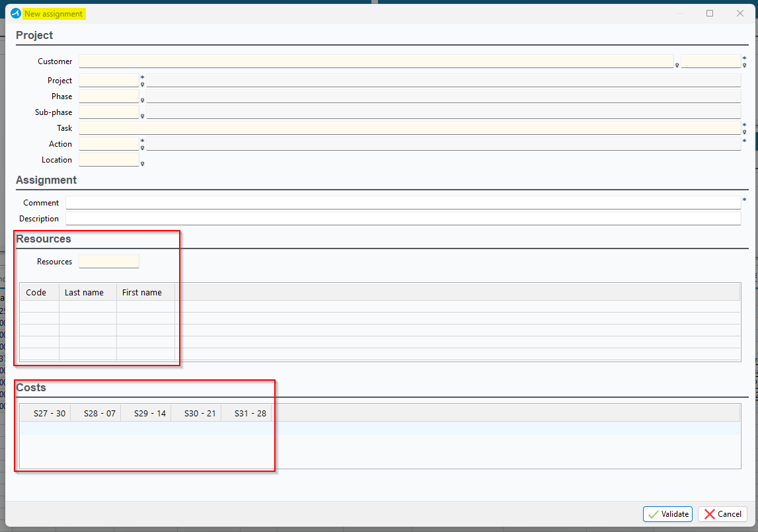Click the lookup icon next to Phase code

point(142,100)
